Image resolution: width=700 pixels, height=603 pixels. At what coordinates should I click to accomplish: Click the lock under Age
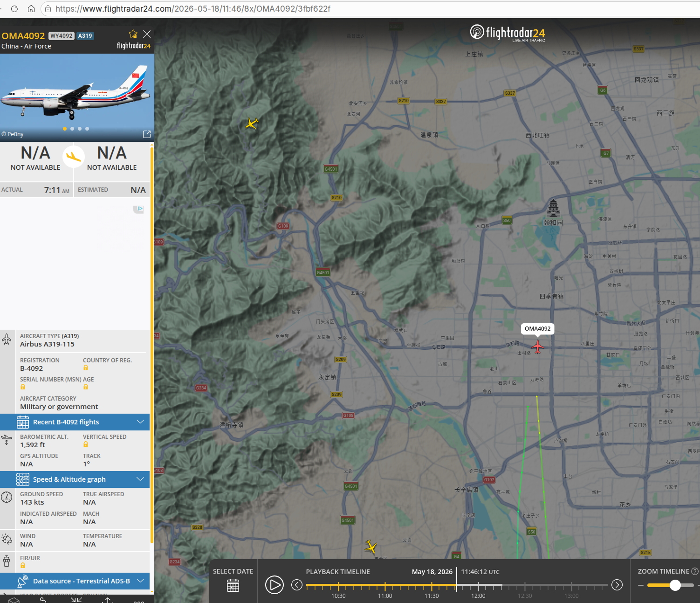tap(86, 387)
